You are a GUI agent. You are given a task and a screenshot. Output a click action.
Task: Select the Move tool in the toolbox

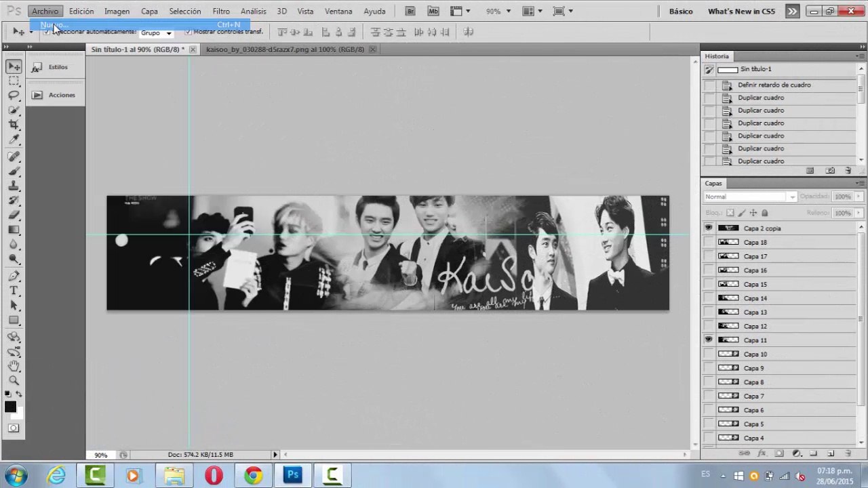(14, 66)
